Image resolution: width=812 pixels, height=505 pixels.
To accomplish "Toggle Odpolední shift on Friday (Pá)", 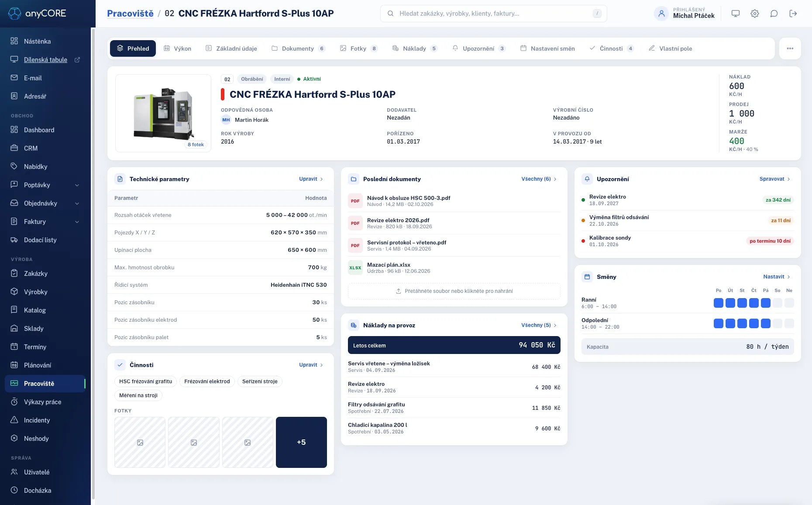I will point(766,323).
